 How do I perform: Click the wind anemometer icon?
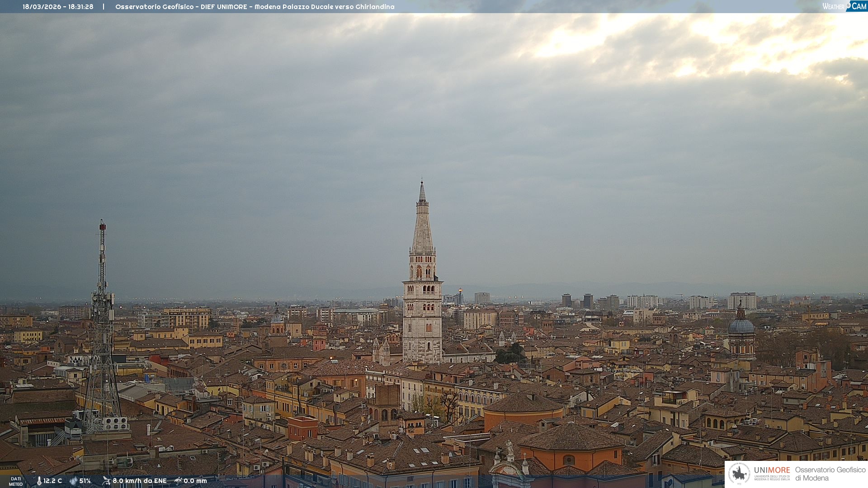[106, 481]
